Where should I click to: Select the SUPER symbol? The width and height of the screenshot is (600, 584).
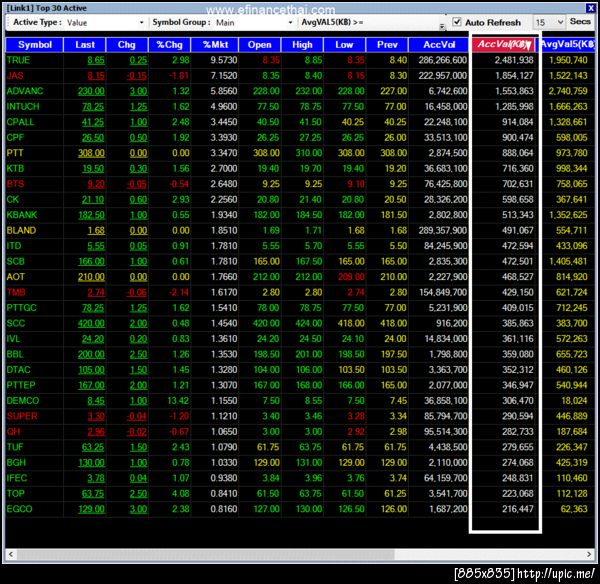22,416
